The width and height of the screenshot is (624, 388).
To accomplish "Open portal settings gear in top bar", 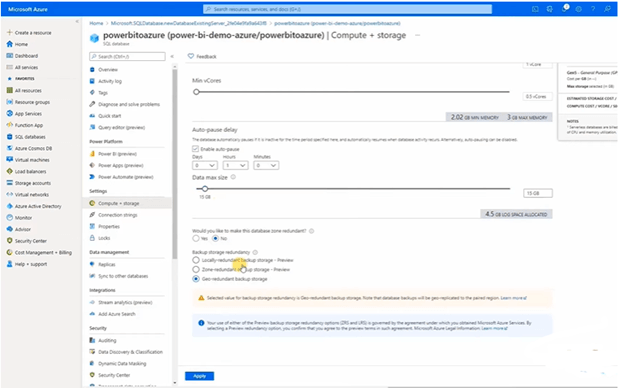I will pyautogui.click(x=579, y=9).
